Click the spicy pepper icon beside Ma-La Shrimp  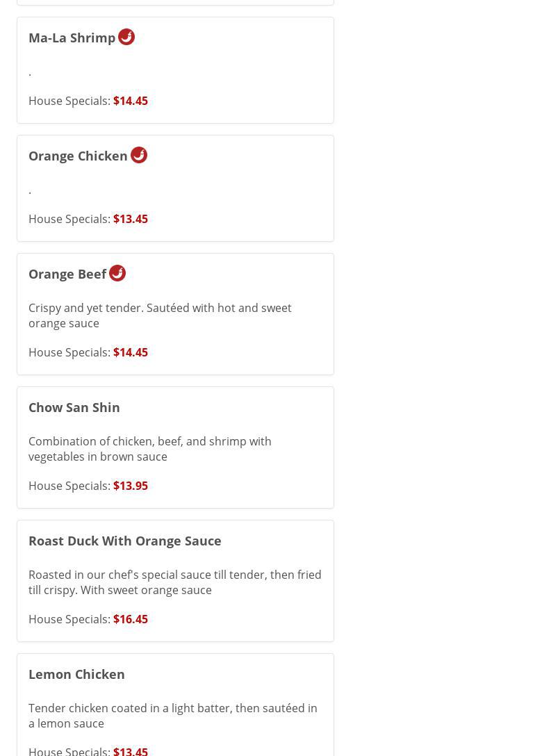126,37
